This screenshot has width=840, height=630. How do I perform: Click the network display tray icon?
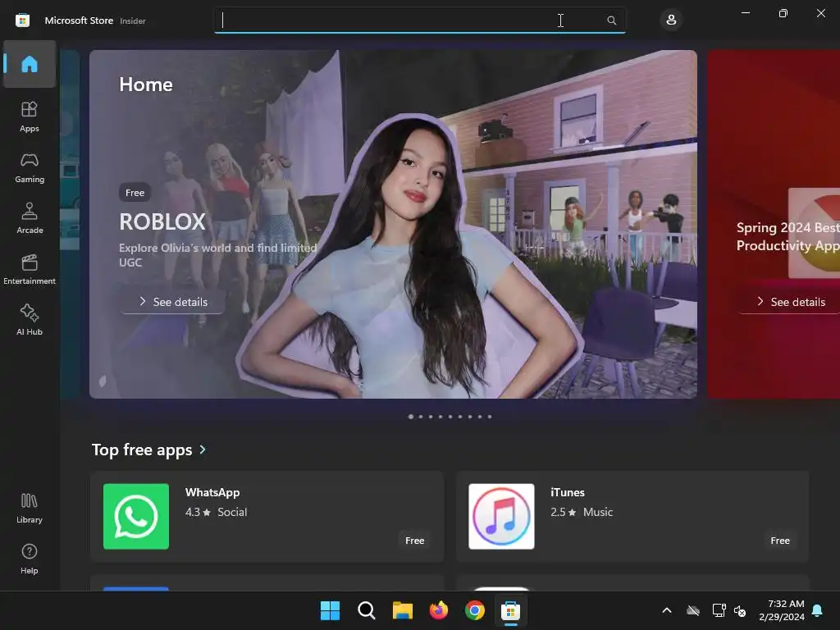[x=719, y=610]
